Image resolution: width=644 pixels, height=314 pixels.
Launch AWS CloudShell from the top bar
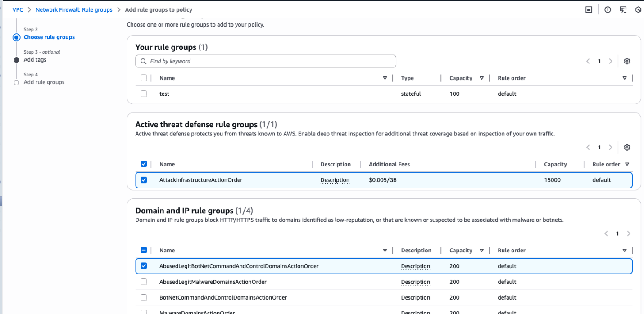tap(623, 9)
